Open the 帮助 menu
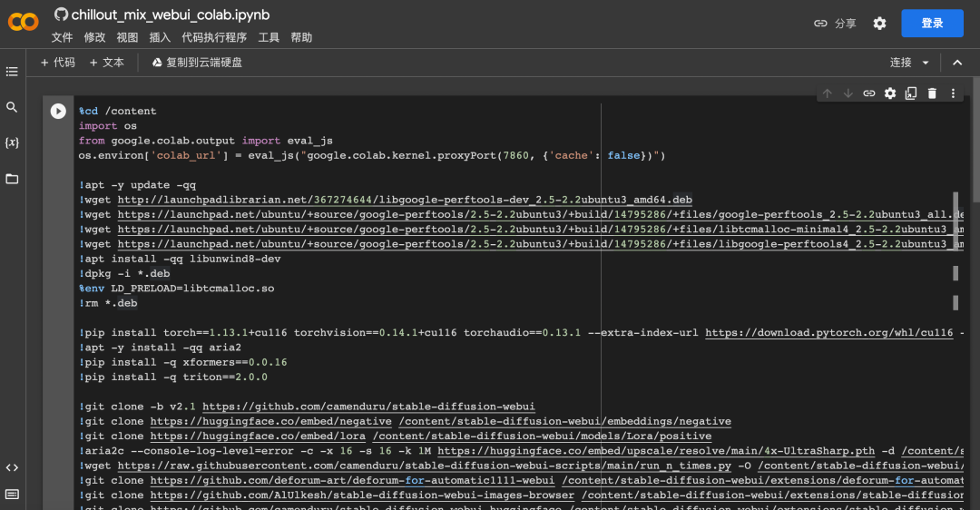Viewport: 980px width, 510px height. [x=301, y=37]
